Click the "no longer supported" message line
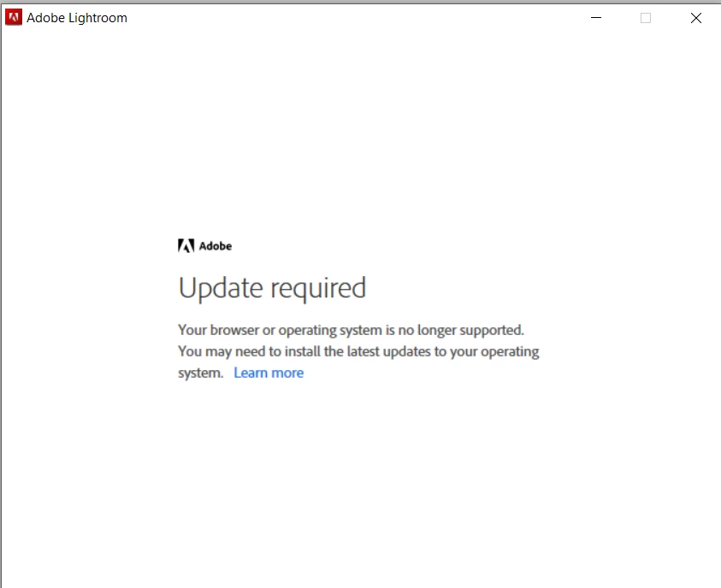Screen dimensions: 721x588 point(352,330)
